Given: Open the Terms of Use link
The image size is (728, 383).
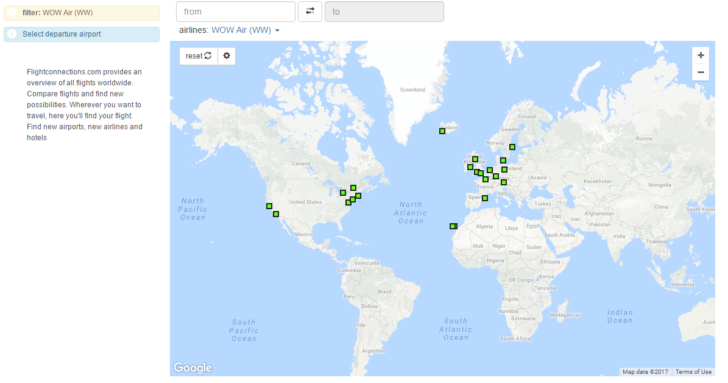Looking at the screenshot, I should point(693,372).
